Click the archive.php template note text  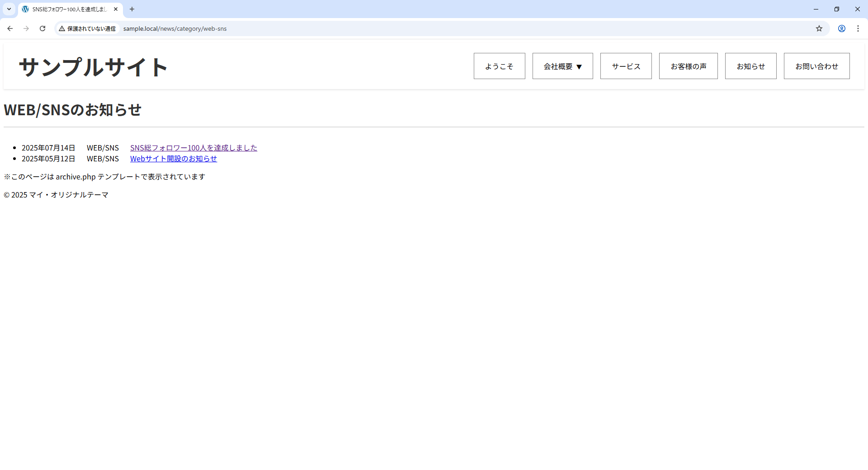tap(104, 177)
